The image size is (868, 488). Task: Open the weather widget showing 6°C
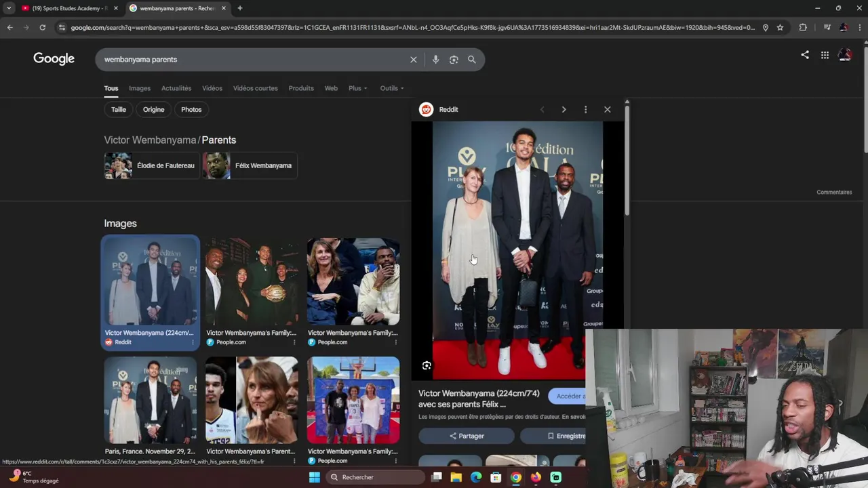point(34,477)
